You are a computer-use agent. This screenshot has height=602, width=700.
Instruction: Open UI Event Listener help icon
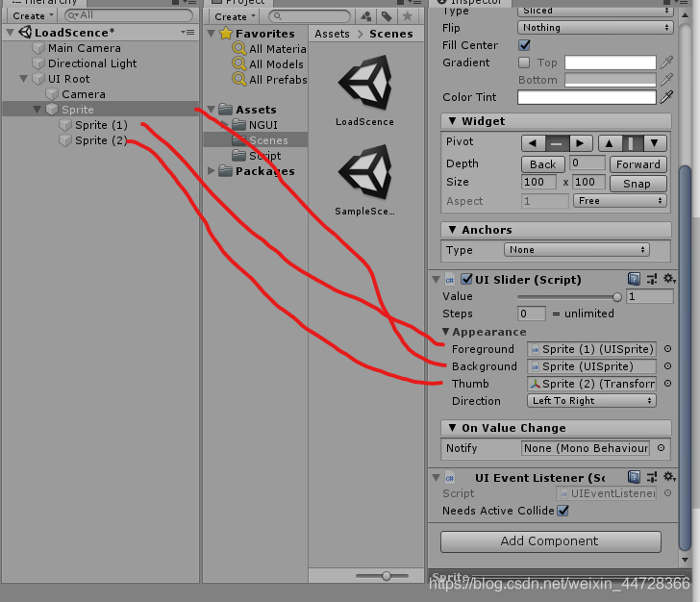point(634,477)
